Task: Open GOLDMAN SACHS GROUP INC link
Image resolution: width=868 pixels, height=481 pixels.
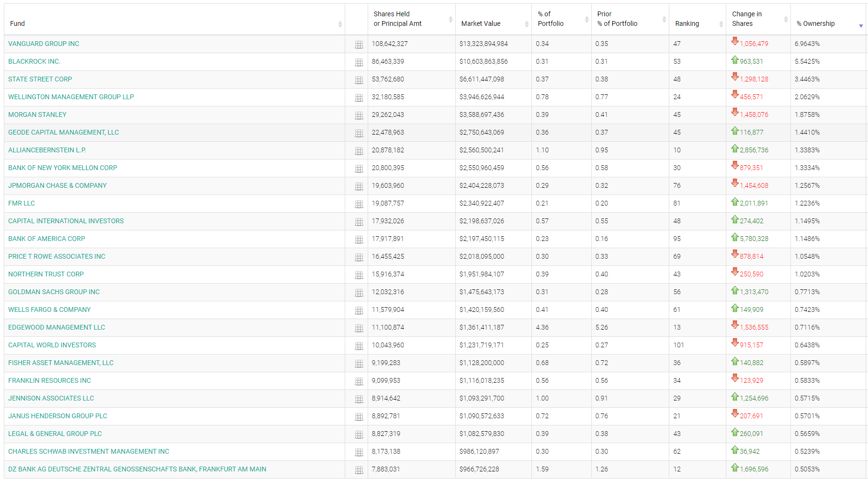Action: click(54, 292)
